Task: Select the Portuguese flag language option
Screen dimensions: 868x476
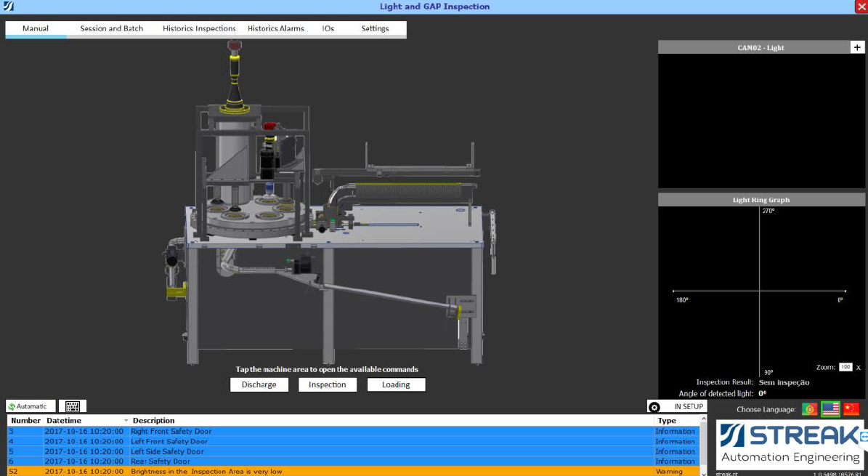Action: tap(809, 409)
